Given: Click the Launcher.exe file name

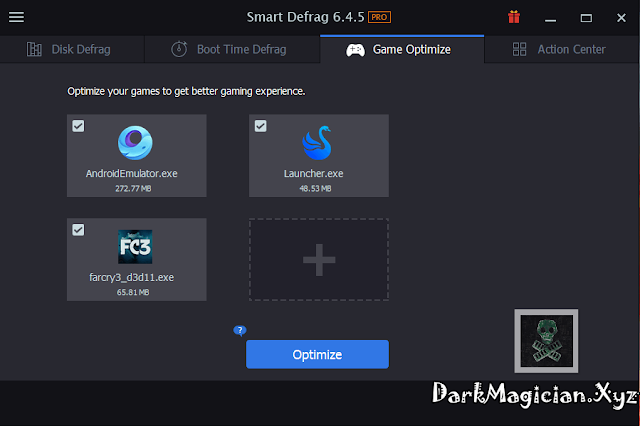Looking at the screenshot, I should (313, 173).
